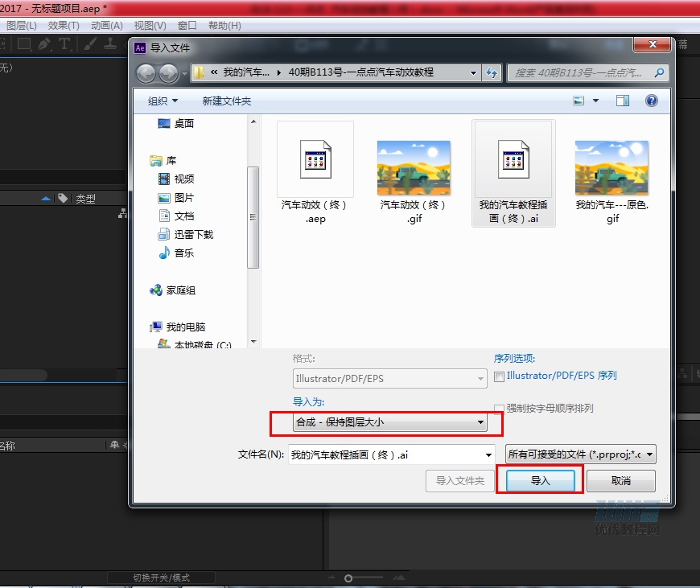Screen dimensions: 700x588
Task: Open the dialog help icon
Action: tap(651, 101)
